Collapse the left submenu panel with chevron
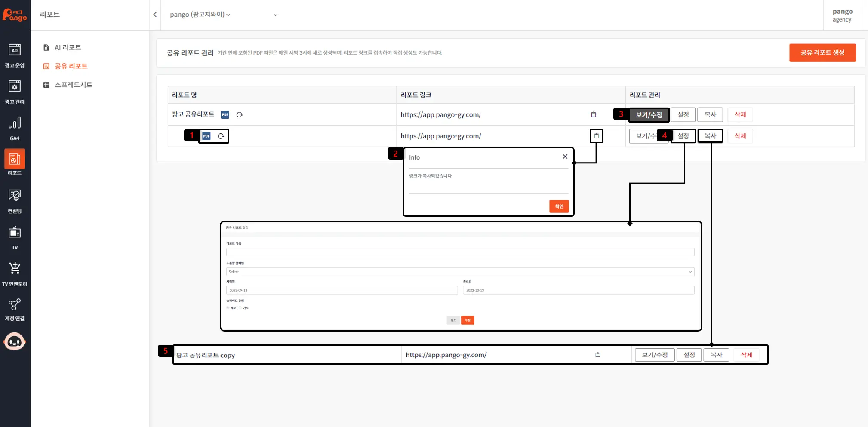868x427 pixels. tap(155, 15)
